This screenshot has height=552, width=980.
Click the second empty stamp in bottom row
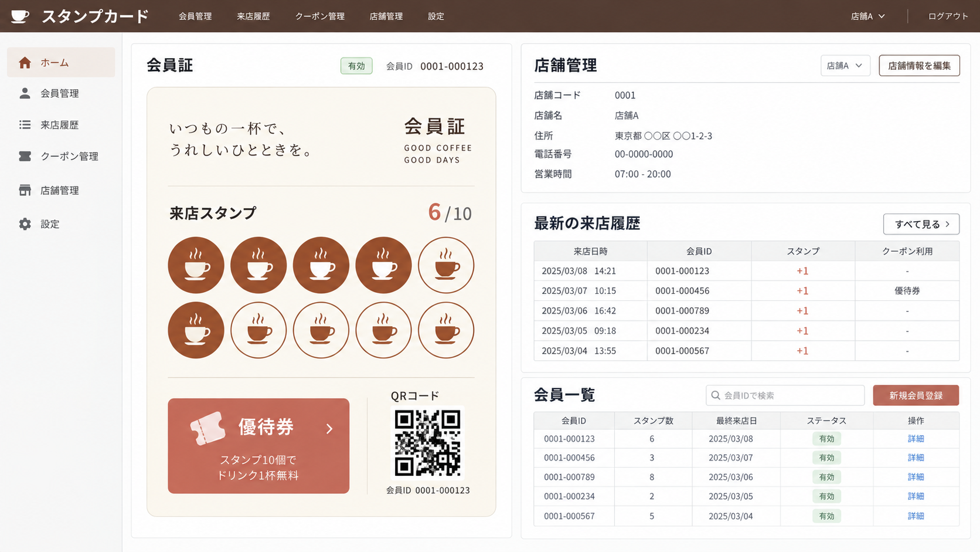[x=321, y=330]
